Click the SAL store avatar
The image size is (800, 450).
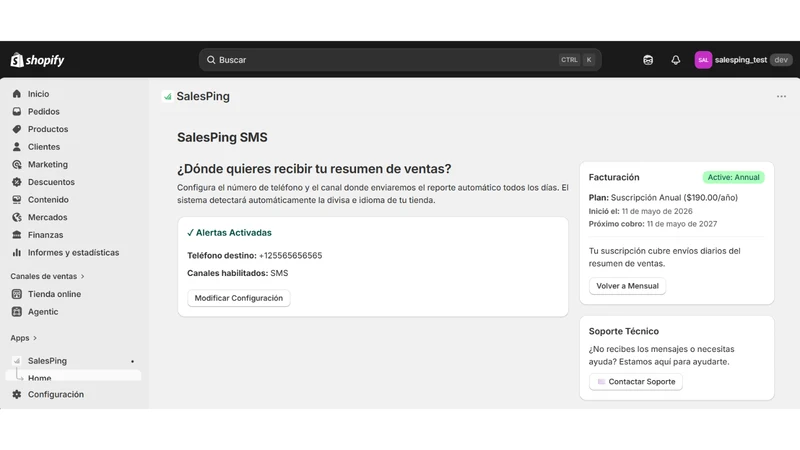click(x=703, y=60)
